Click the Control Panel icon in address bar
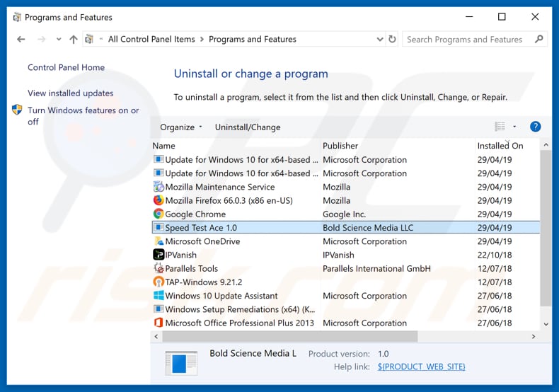559x392 pixels. pos(89,39)
